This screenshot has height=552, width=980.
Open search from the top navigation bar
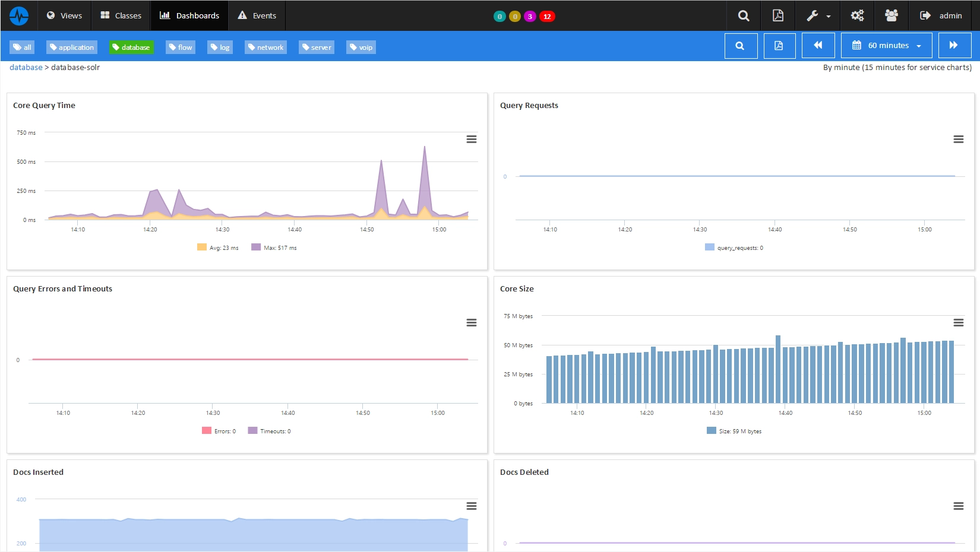coord(744,15)
